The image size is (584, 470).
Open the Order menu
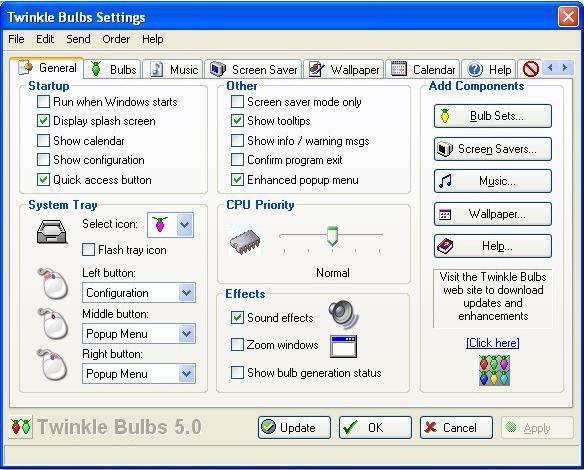pos(116,39)
